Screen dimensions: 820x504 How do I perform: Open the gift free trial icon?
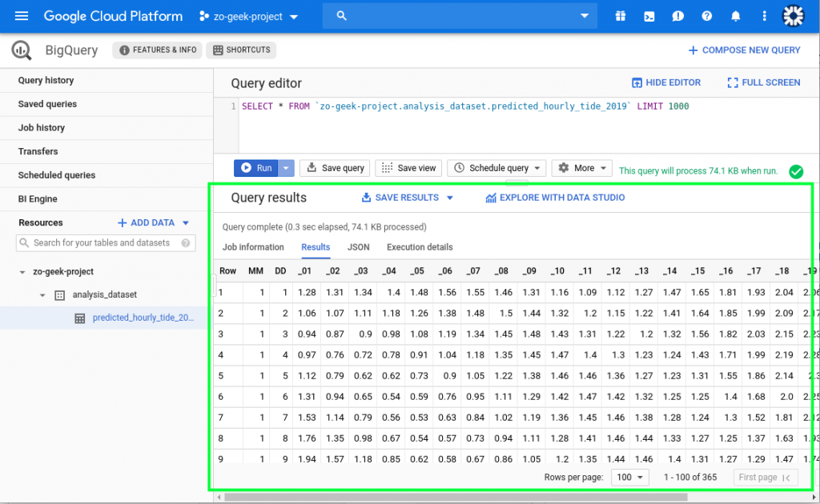[x=621, y=16]
